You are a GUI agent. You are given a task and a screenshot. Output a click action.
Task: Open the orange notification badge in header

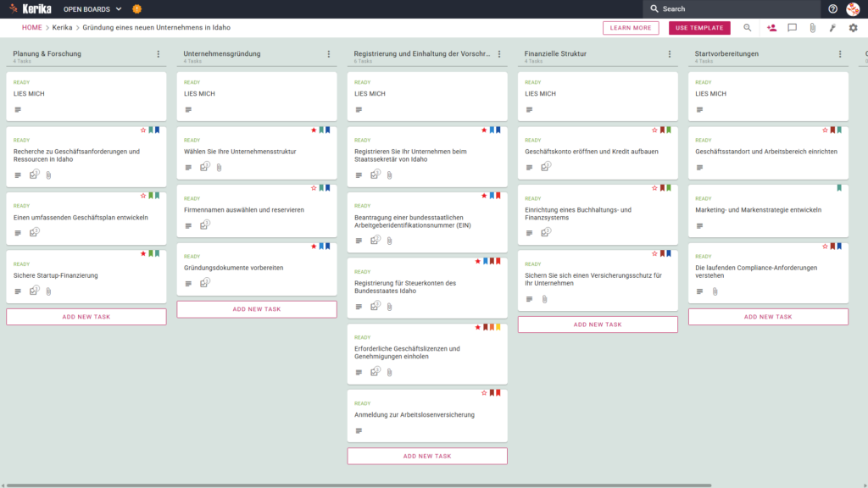[x=136, y=8]
